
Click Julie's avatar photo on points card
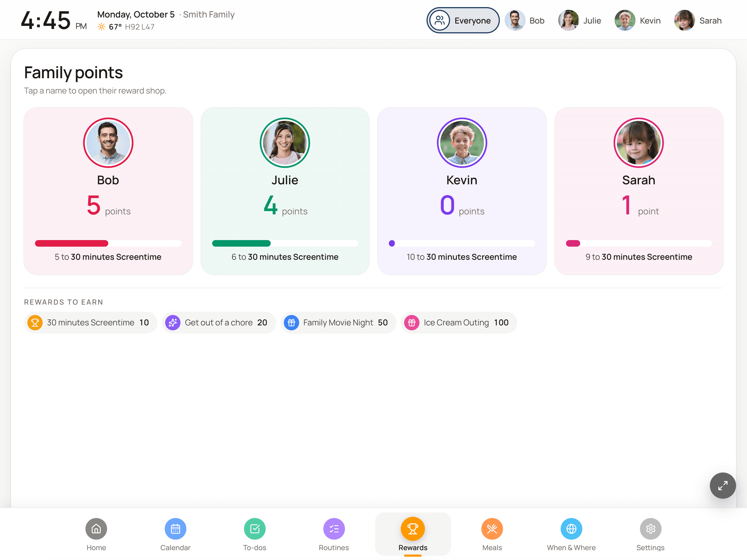coord(285,142)
